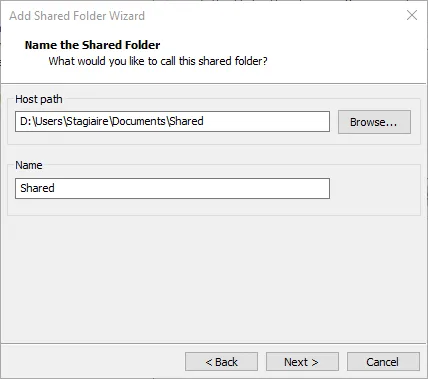This screenshot has width=428, height=379.
Task: Return to previous step with Back
Action: click(x=221, y=362)
